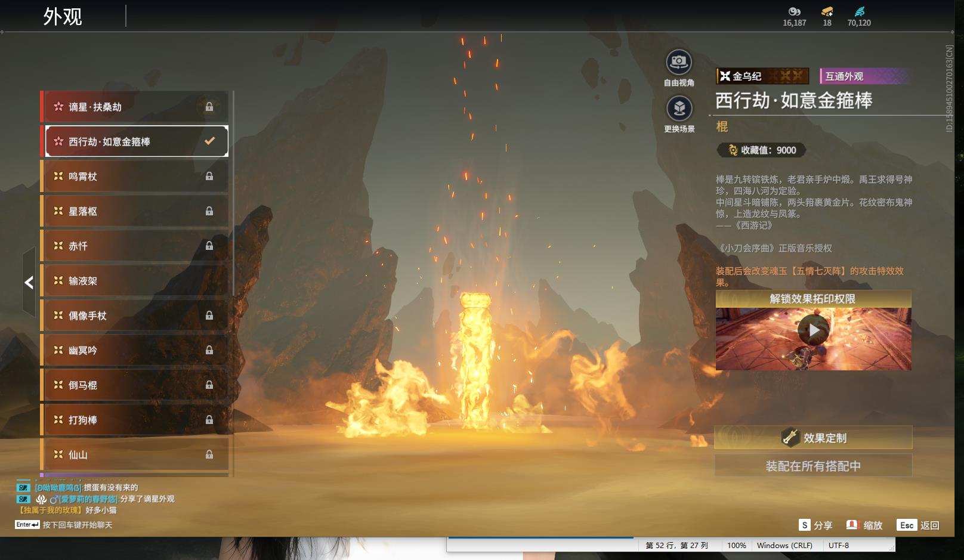The image size is (964, 560).
Task: Click the 缩放 zoom mouse hint
Action: click(864, 525)
